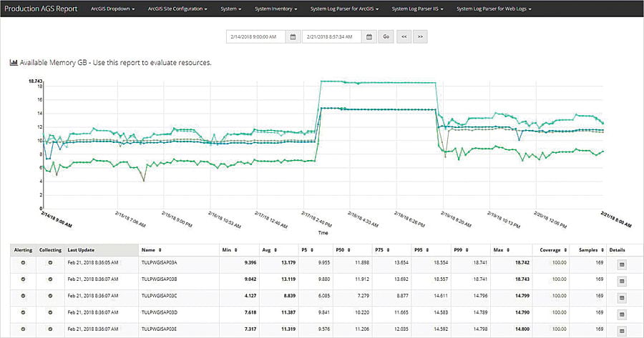Open calendar picker for the start date

293,37
